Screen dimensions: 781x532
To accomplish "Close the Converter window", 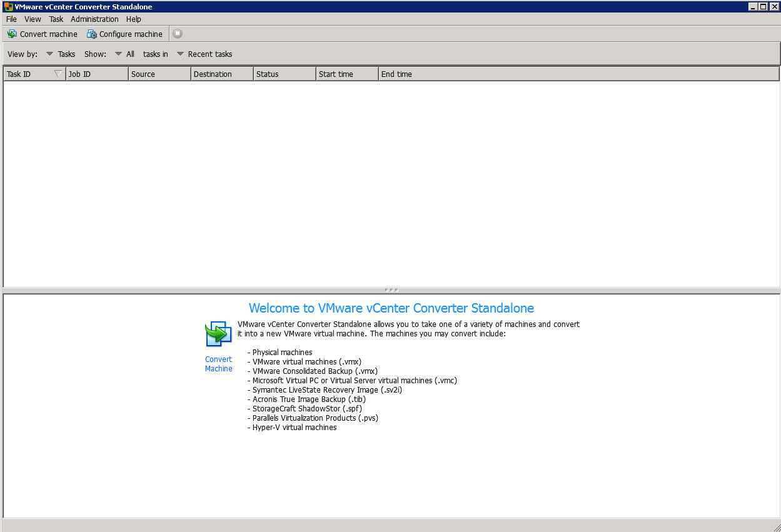I will pyautogui.click(x=774, y=7).
